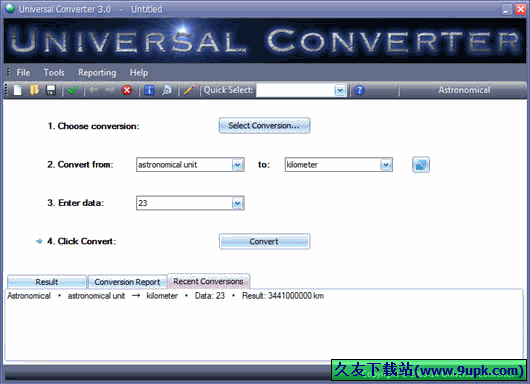
Task: Click the kilometer field text
Action: [x=302, y=165]
